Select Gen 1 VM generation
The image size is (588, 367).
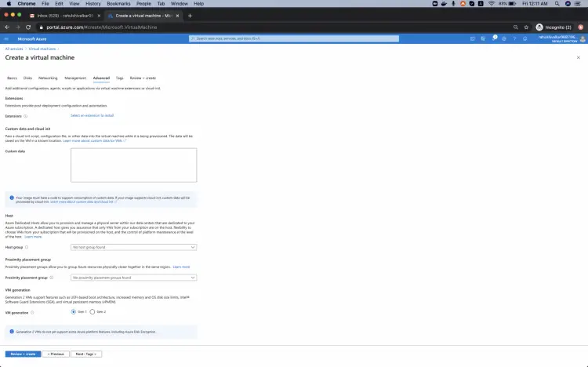tap(74, 312)
